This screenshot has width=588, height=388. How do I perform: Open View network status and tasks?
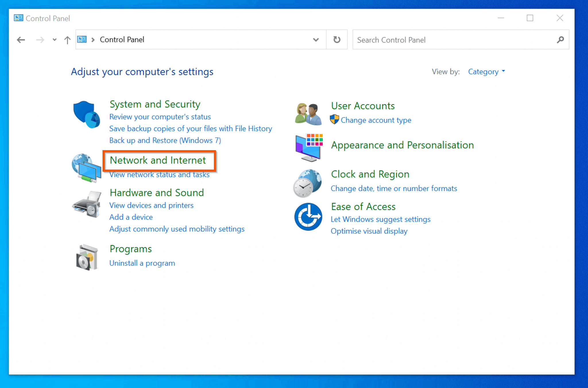159,174
